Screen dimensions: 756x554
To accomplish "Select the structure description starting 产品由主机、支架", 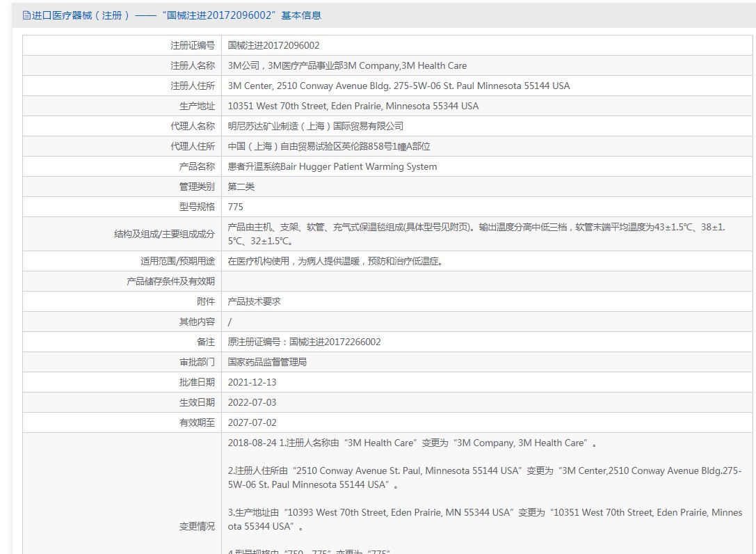I will tap(476, 234).
